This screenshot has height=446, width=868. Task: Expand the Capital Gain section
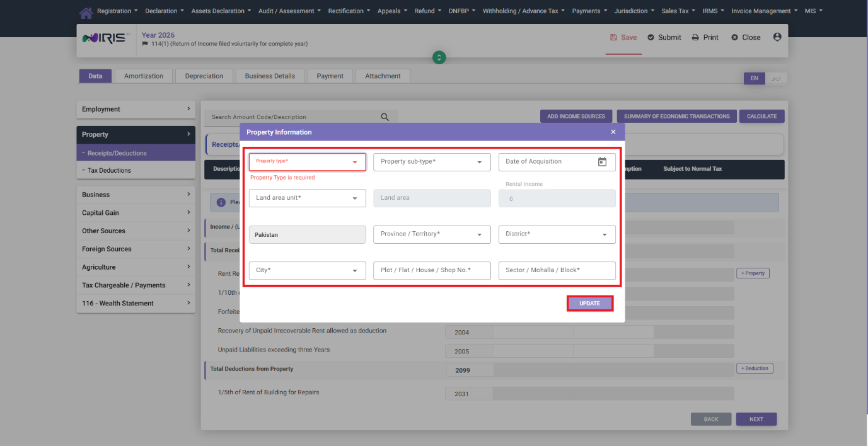[x=136, y=213]
